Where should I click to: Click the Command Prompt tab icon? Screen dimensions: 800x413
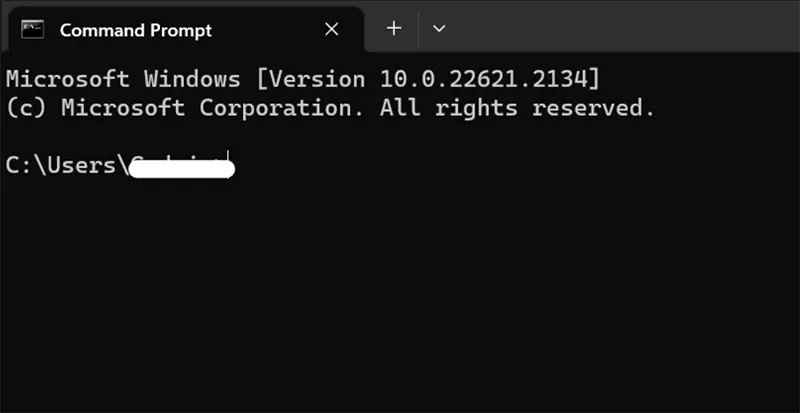click(33, 29)
